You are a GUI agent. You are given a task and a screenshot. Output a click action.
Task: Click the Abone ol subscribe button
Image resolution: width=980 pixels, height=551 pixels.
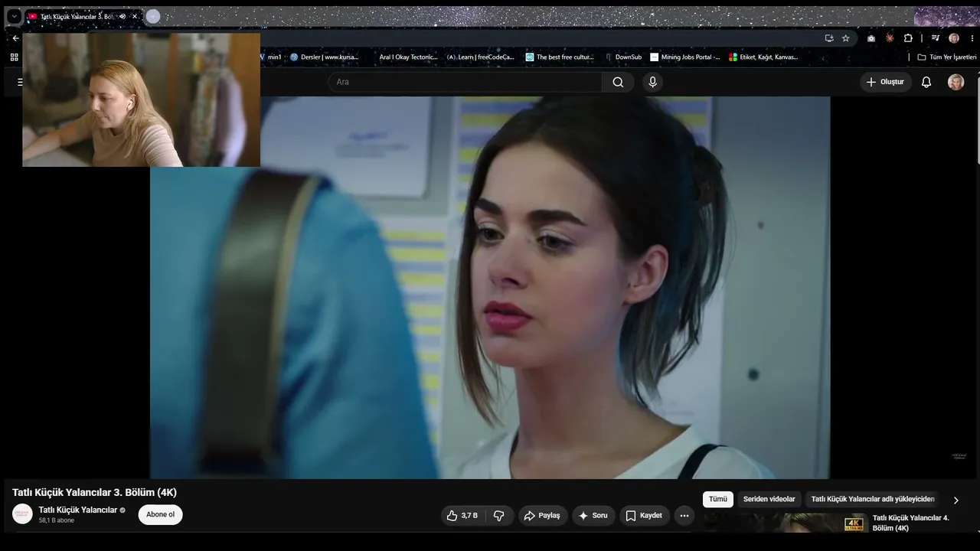point(161,514)
